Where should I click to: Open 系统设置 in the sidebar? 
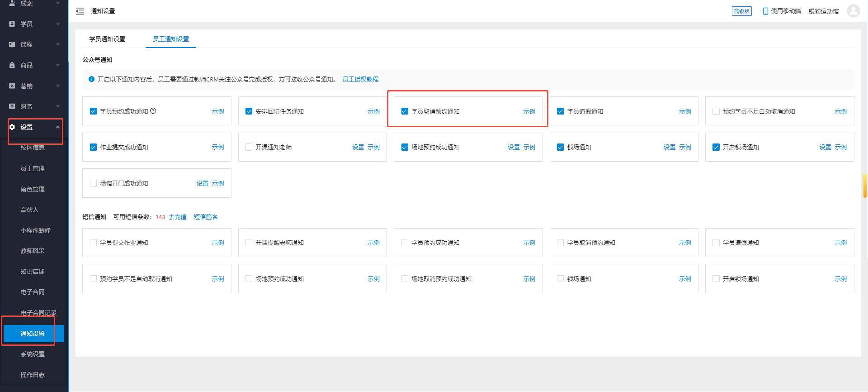33,354
